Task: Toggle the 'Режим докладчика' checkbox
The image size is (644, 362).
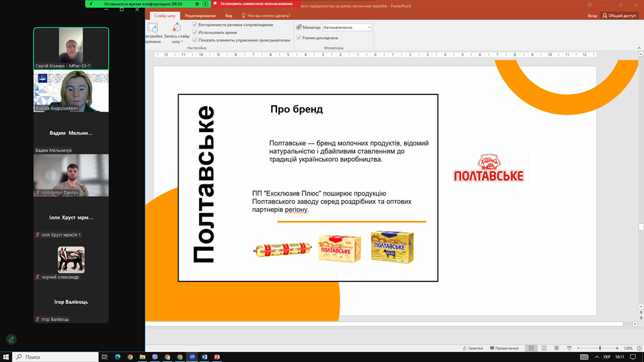Action: point(299,38)
